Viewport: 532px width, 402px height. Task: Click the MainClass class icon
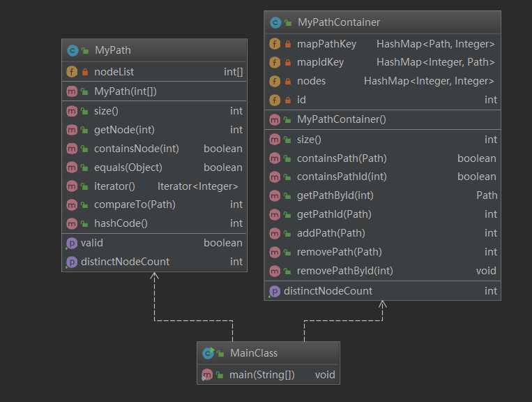(x=208, y=353)
